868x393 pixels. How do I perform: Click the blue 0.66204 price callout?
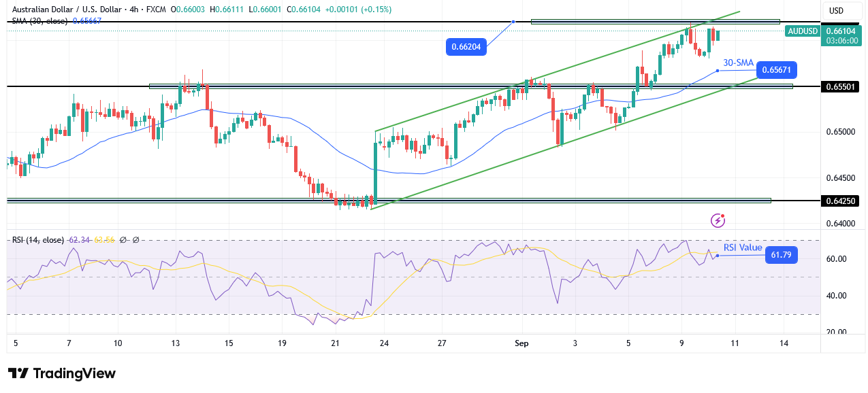tap(466, 47)
